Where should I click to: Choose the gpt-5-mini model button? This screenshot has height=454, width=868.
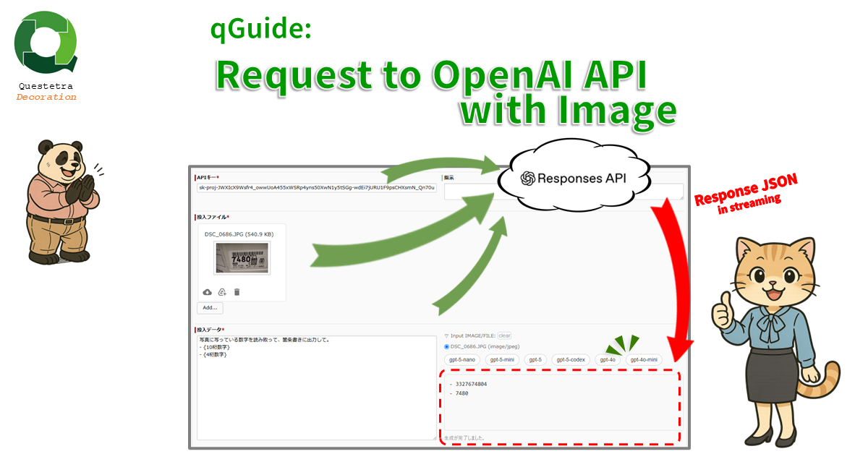tap(502, 359)
